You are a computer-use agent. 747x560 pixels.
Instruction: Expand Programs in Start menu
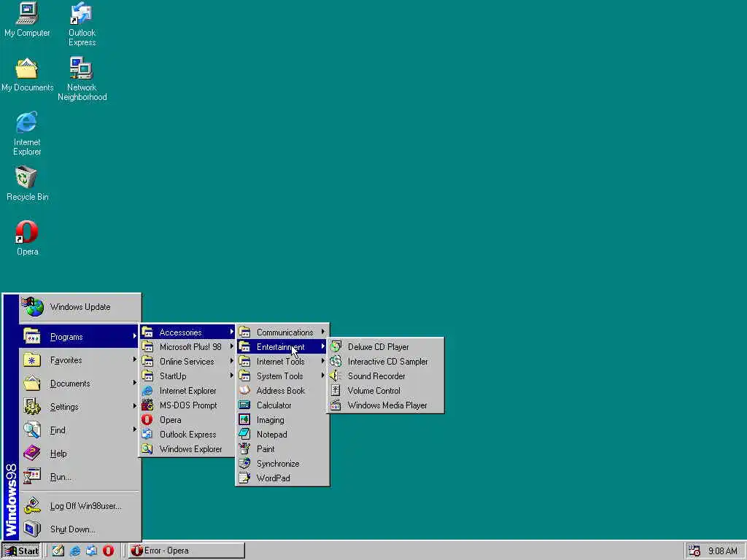80,337
